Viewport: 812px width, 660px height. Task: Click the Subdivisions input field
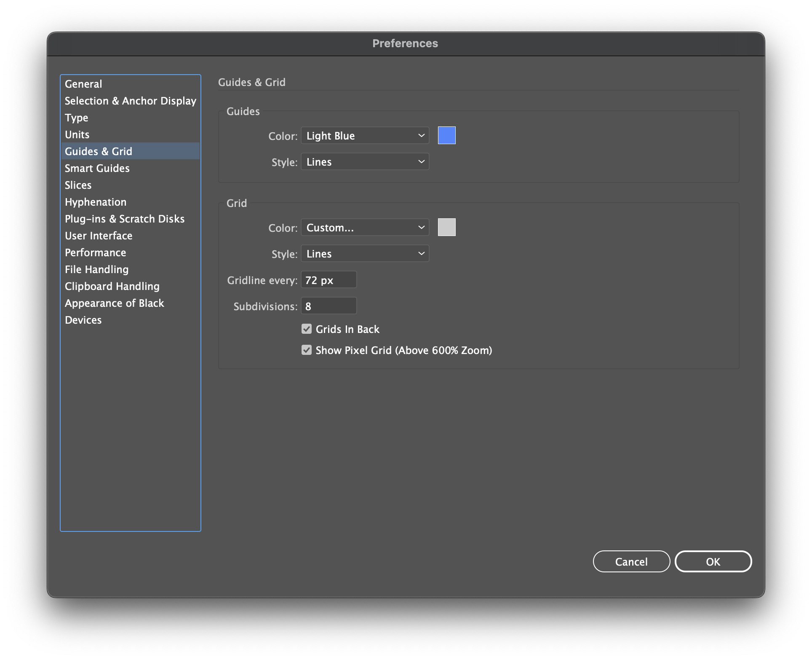coord(329,306)
